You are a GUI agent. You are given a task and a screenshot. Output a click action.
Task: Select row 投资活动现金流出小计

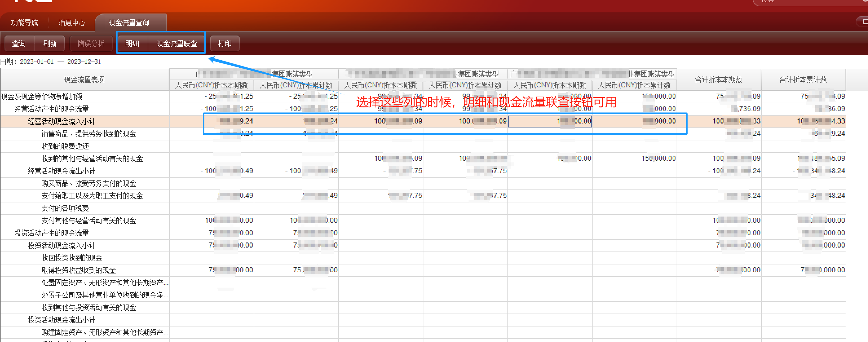[x=423, y=320]
